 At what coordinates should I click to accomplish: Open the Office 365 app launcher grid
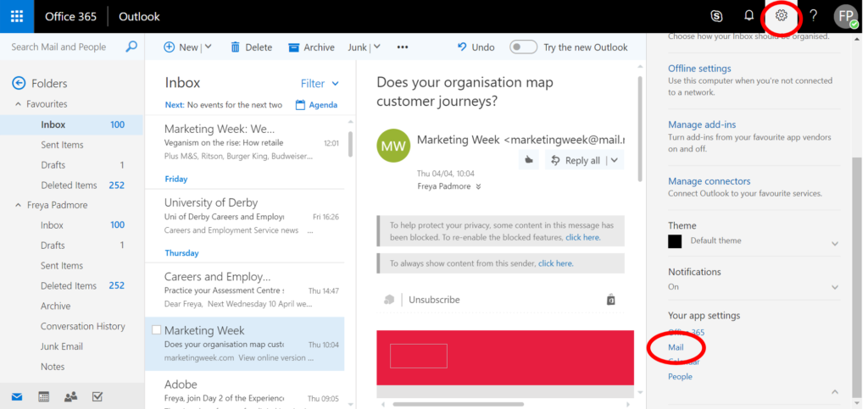[17, 16]
